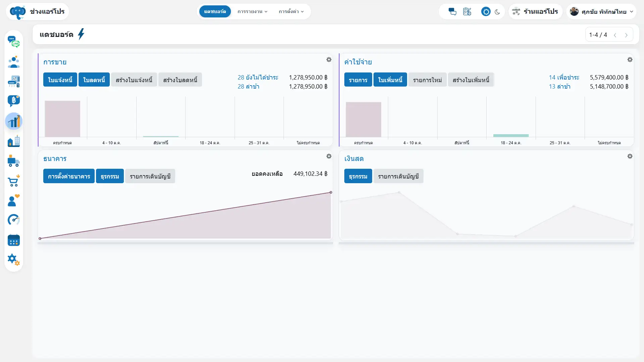Viewport: 644px width, 362px height.
Task: Open the buildings sidebar icon
Action: click(x=14, y=141)
